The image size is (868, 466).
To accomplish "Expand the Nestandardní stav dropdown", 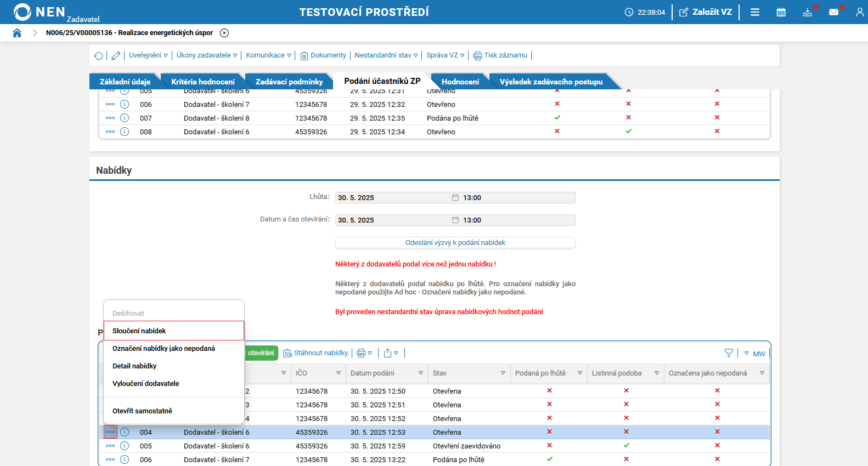I will (x=386, y=55).
